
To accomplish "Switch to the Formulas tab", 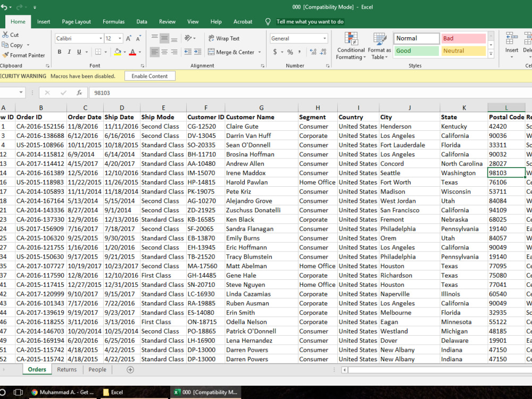I will tap(114, 22).
